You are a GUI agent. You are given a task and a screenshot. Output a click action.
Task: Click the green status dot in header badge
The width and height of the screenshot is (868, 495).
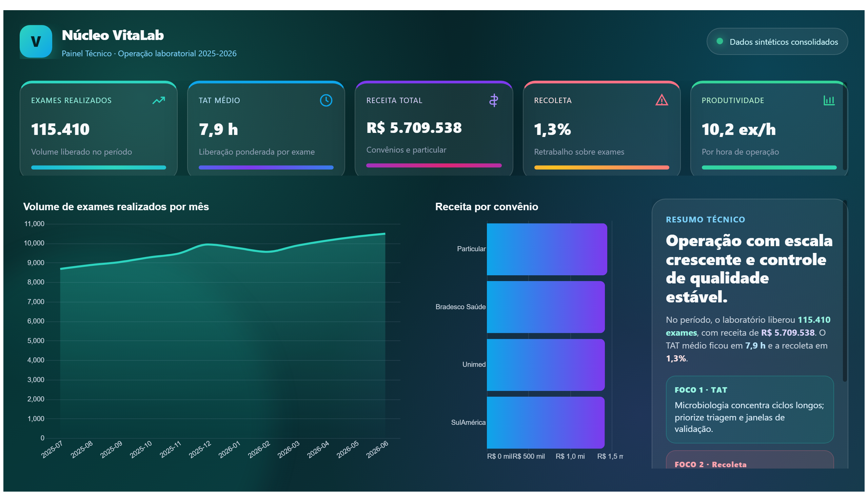click(719, 41)
